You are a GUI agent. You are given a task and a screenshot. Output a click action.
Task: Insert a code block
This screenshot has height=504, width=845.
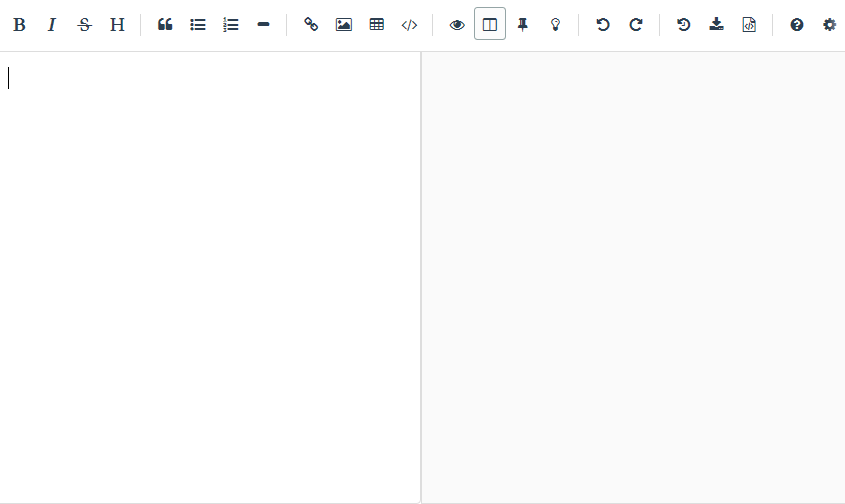409,25
